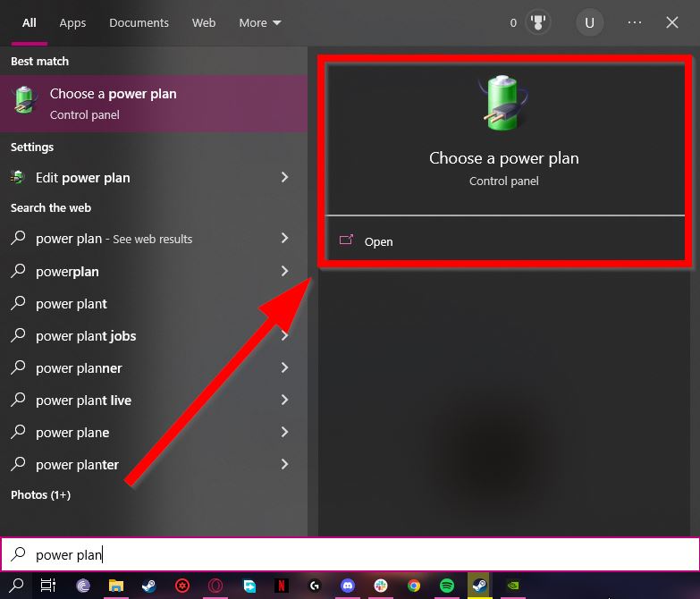Launch Google Chrome from the taskbar
The width and height of the screenshot is (700, 599).
pos(414,586)
